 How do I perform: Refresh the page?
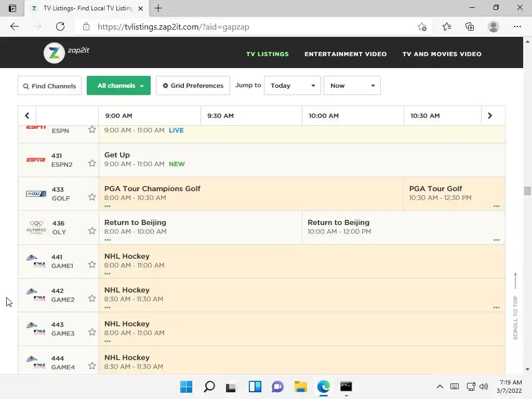[x=60, y=26]
